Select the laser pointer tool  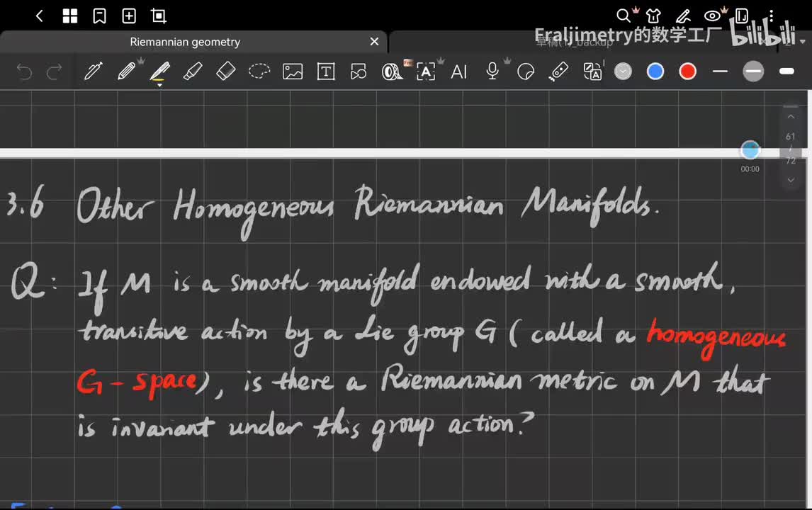[x=559, y=72]
